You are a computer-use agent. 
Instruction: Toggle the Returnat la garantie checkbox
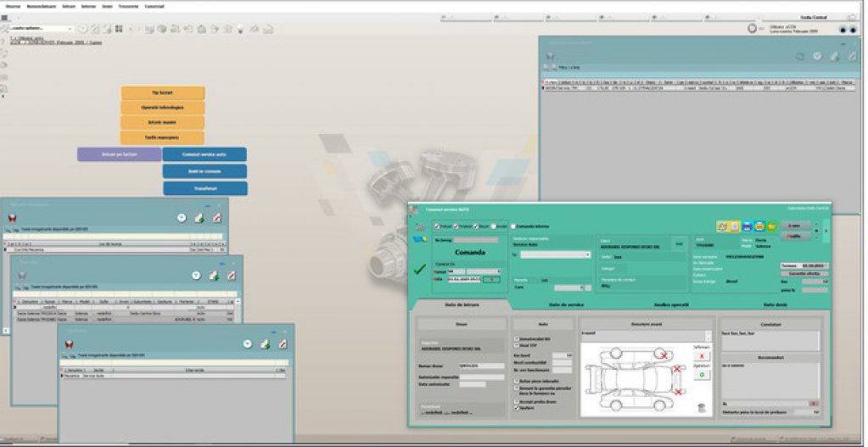(x=517, y=389)
